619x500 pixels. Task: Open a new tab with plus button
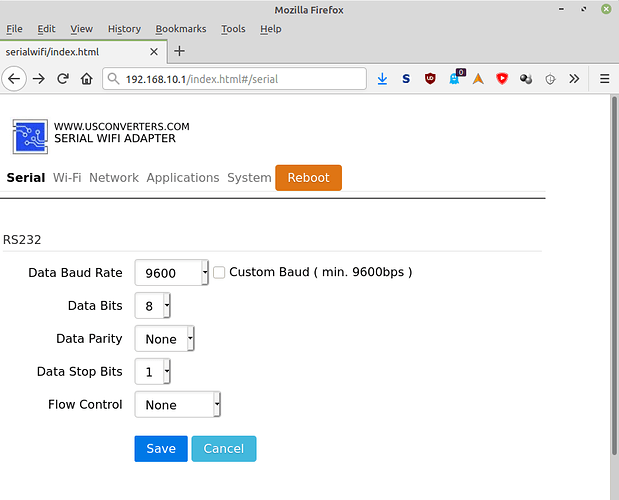(x=180, y=51)
